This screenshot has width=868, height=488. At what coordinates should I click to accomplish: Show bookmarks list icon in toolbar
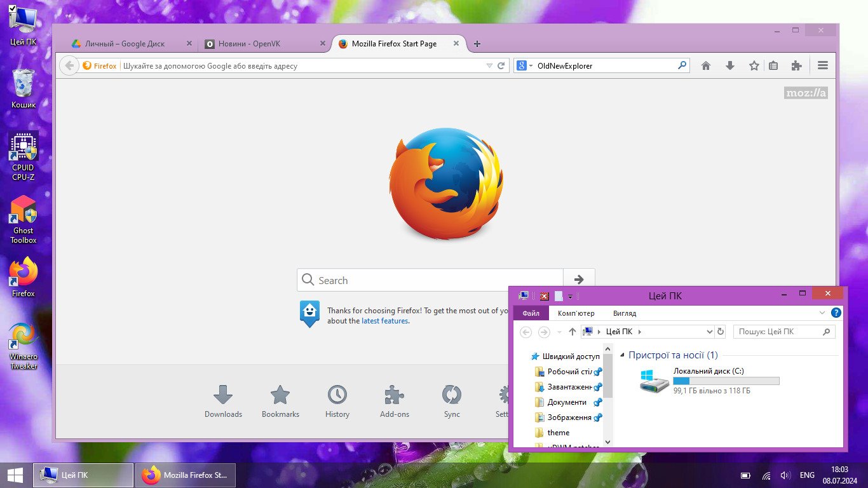[773, 65]
